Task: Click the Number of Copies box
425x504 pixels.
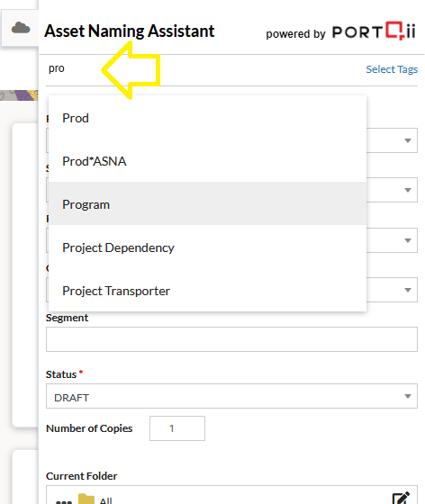Action: click(177, 428)
